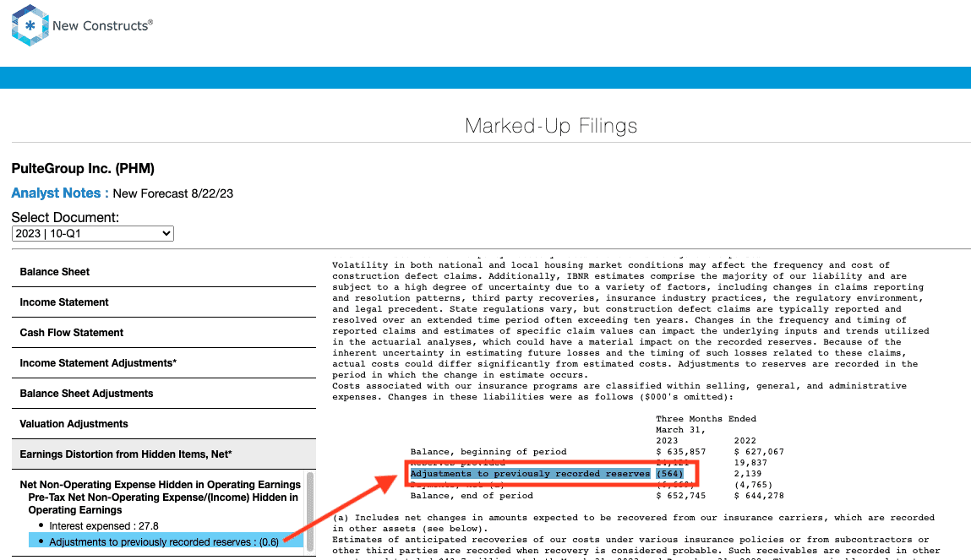Click the New Constructs hexagon logo
This screenshot has height=560, width=971.
point(30,25)
